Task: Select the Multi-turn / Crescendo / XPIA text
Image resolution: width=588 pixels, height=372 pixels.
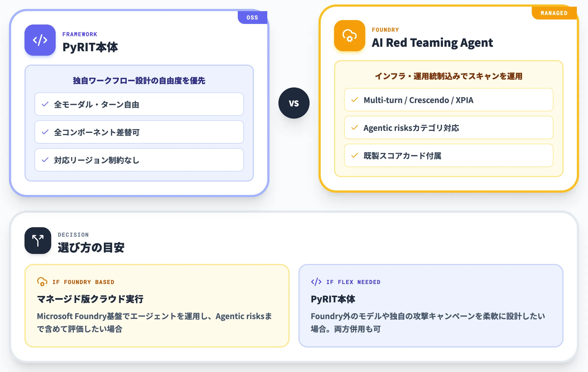Action: [x=418, y=100]
